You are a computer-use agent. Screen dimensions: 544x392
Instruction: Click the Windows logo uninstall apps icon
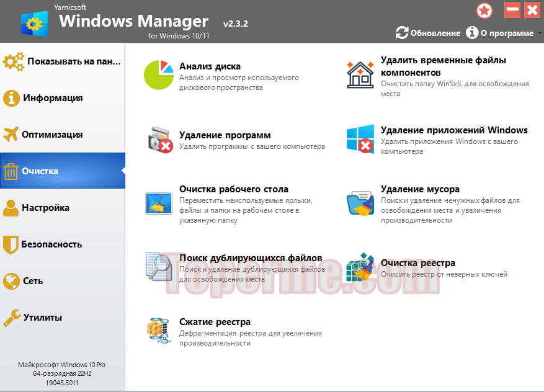pos(360,139)
